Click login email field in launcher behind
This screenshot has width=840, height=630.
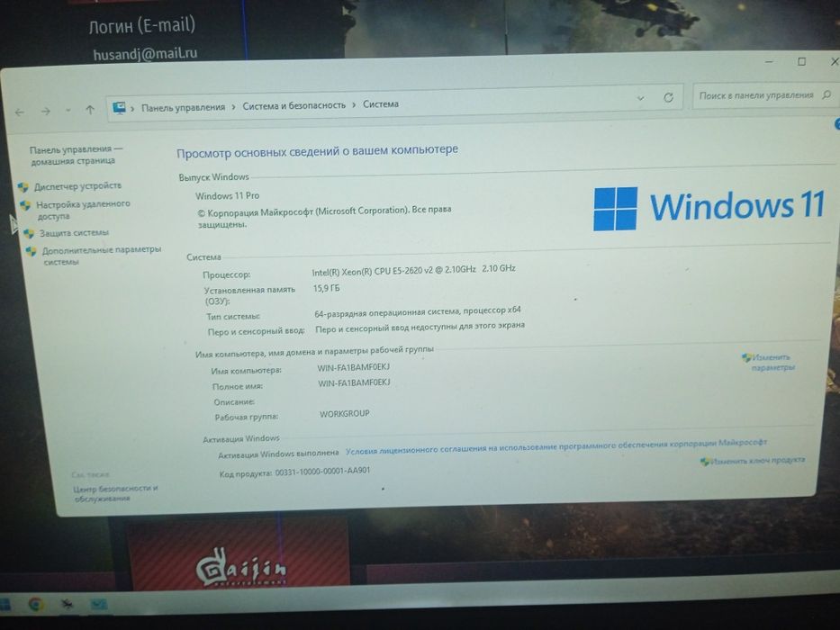coord(145,54)
